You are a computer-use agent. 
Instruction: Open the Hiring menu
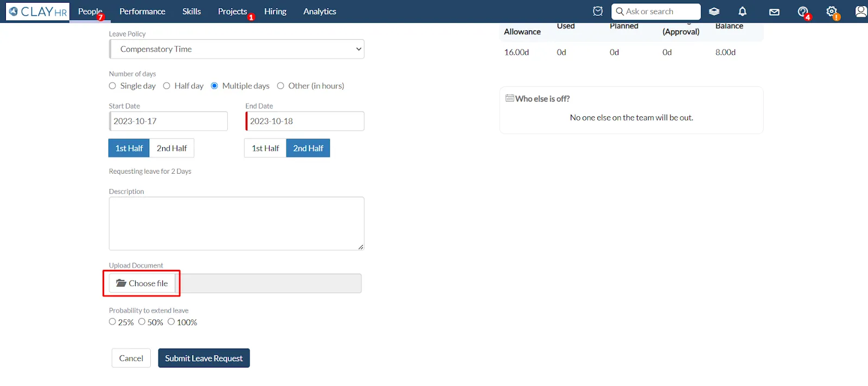275,11
